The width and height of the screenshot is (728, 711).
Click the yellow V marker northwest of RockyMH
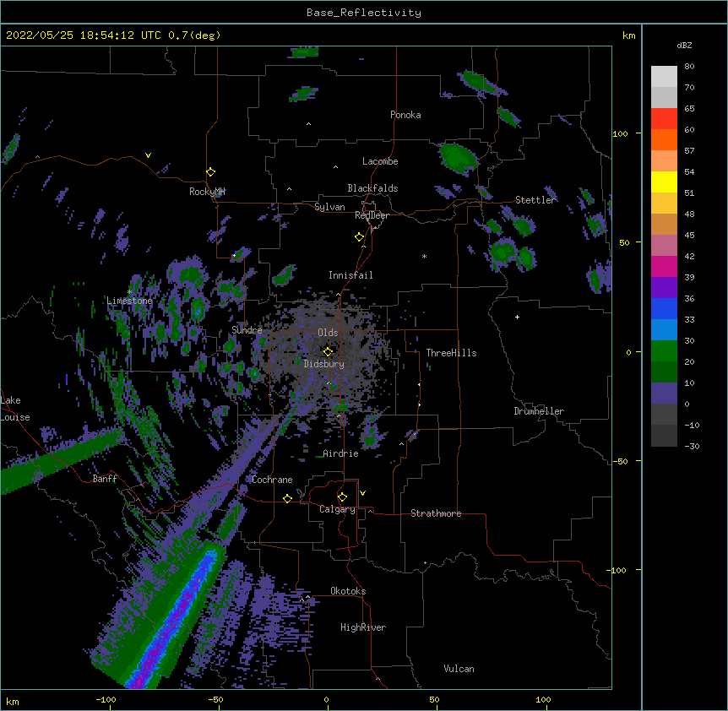[x=148, y=155]
